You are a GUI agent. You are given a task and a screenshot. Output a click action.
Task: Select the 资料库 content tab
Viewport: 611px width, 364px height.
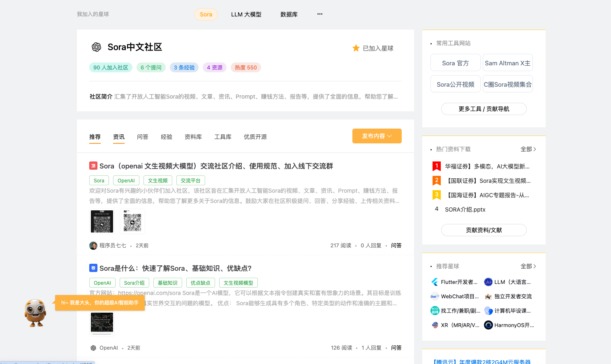click(193, 137)
